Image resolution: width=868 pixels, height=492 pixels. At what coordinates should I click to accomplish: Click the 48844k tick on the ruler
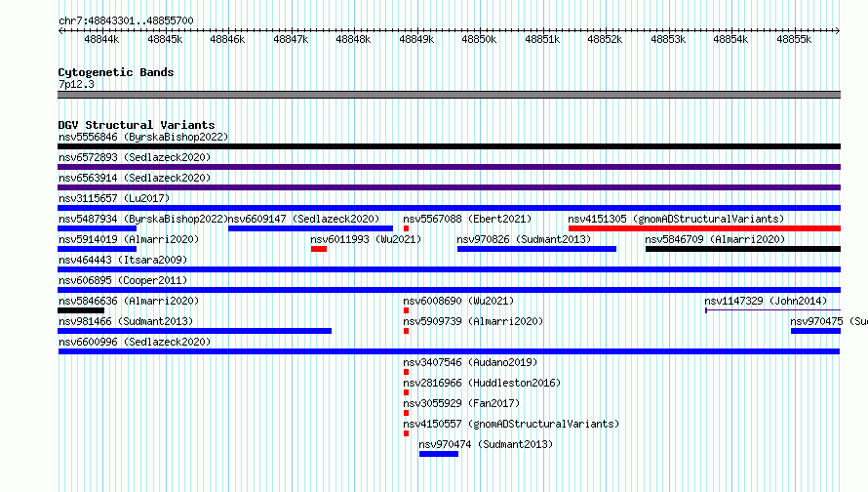pos(101,39)
